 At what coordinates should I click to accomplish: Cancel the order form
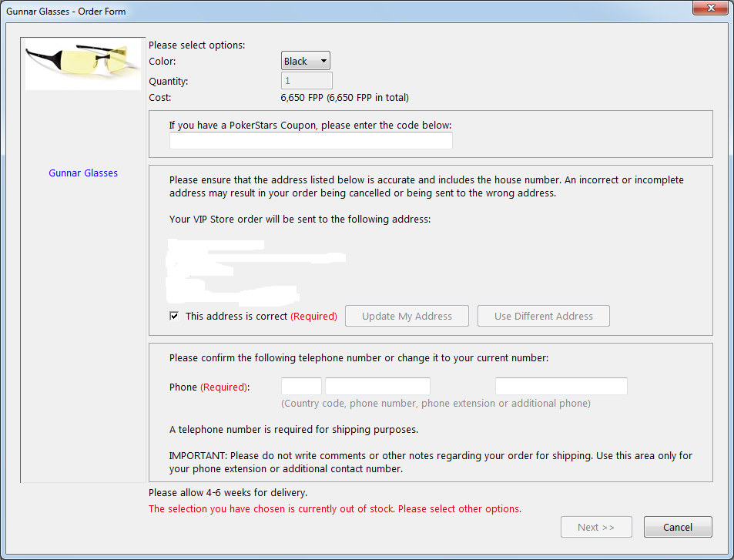click(x=678, y=527)
